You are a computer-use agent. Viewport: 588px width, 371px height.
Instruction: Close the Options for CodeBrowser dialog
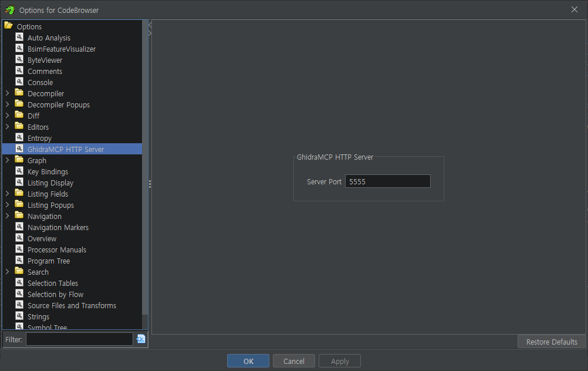[x=574, y=10]
